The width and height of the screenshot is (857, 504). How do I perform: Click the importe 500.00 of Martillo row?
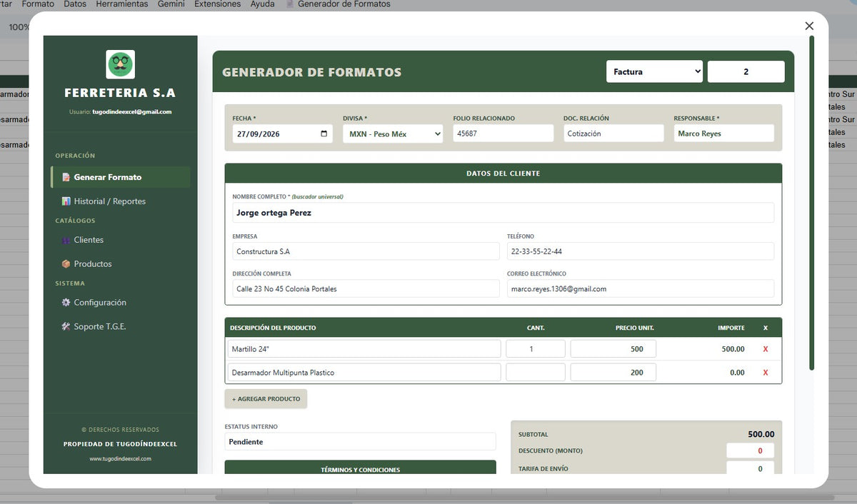tap(733, 349)
